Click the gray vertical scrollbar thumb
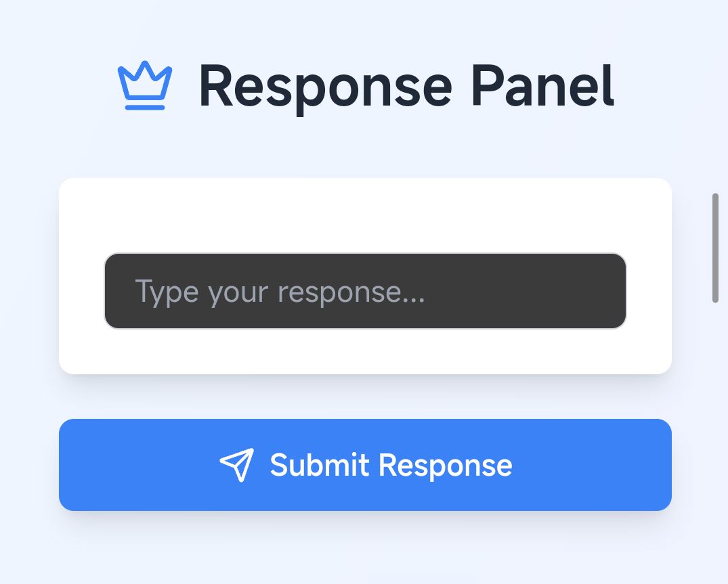 point(715,248)
